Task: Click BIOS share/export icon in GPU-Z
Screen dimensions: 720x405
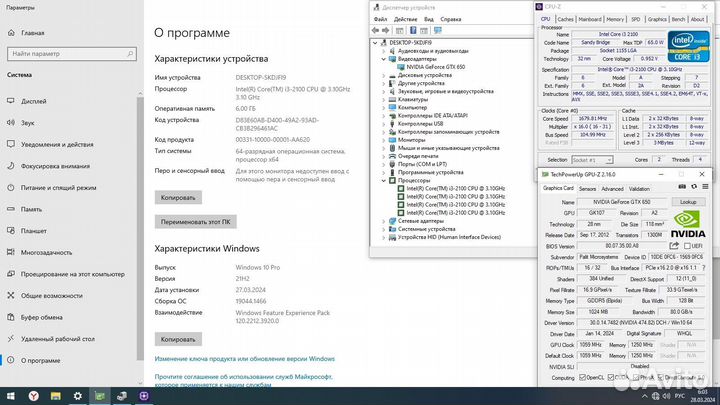Action: pyautogui.click(x=674, y=246)
